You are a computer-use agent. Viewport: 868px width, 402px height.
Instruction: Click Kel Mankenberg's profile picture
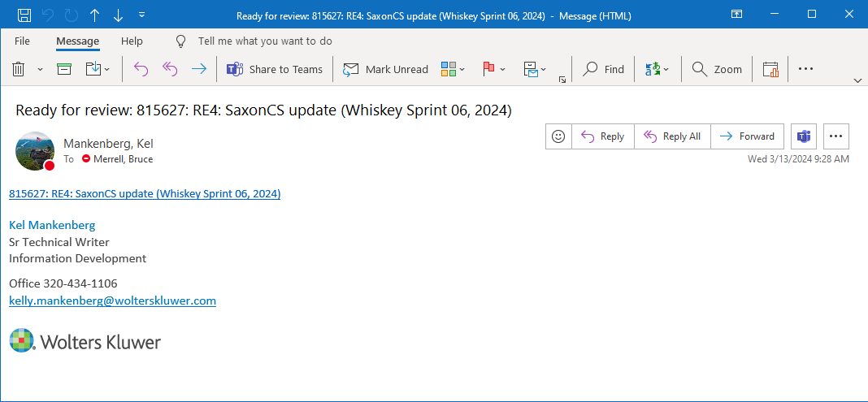[35, 151]
